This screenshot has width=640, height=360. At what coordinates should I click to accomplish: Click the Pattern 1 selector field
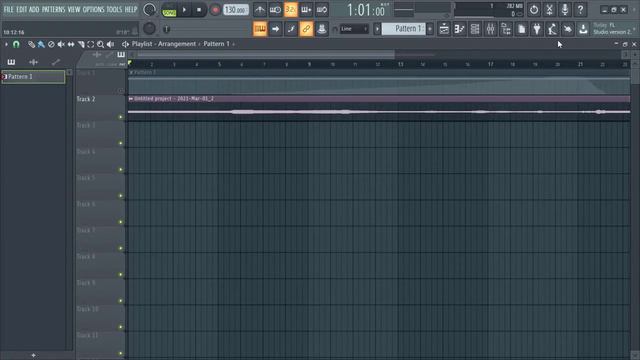(x=404, y=29)
